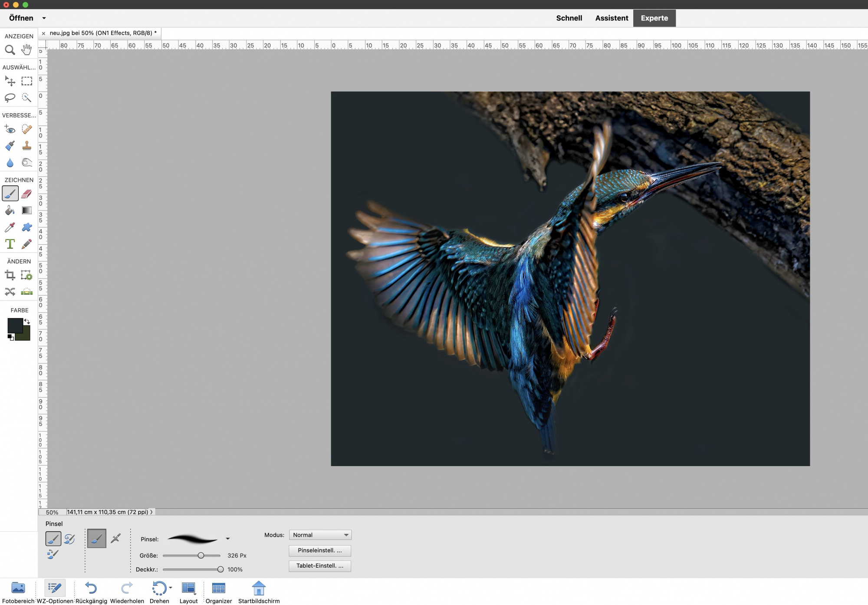
Task: Switch to the Schnell mode tab
Action: point(569,18)
